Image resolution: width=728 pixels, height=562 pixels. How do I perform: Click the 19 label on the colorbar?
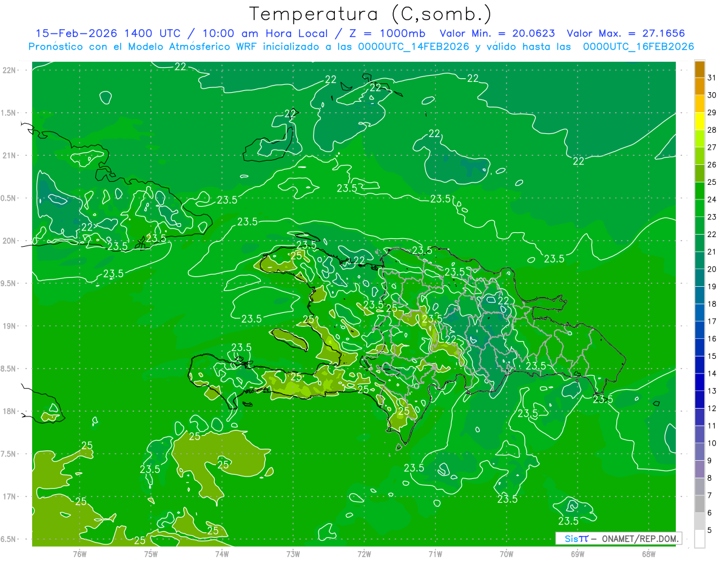click(712, 287)
